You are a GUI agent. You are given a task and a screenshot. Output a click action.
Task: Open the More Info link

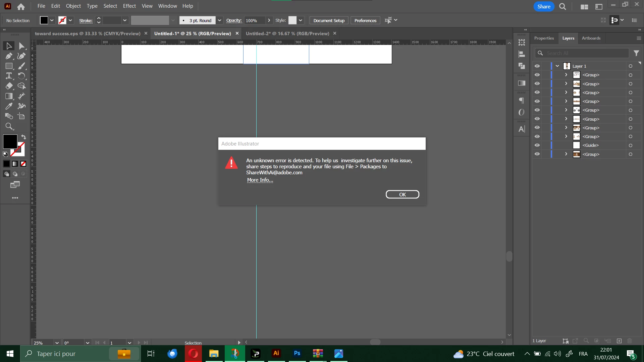point(260,180)
